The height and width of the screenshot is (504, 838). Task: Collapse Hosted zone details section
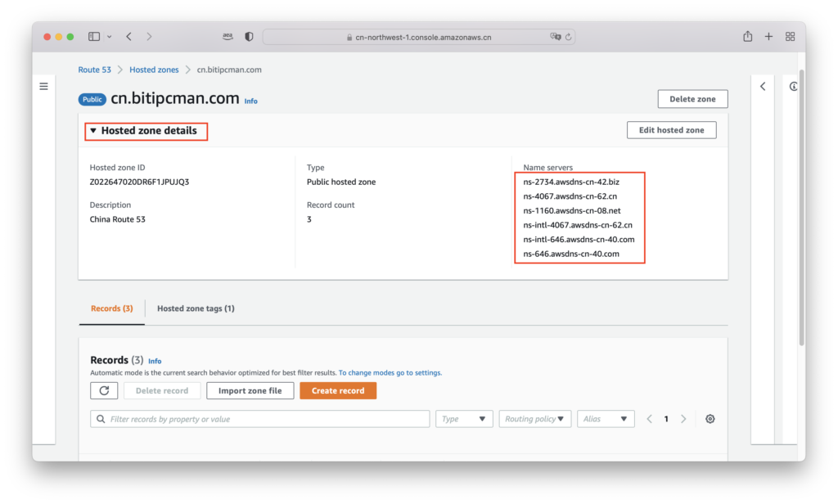tap(93, 131)
